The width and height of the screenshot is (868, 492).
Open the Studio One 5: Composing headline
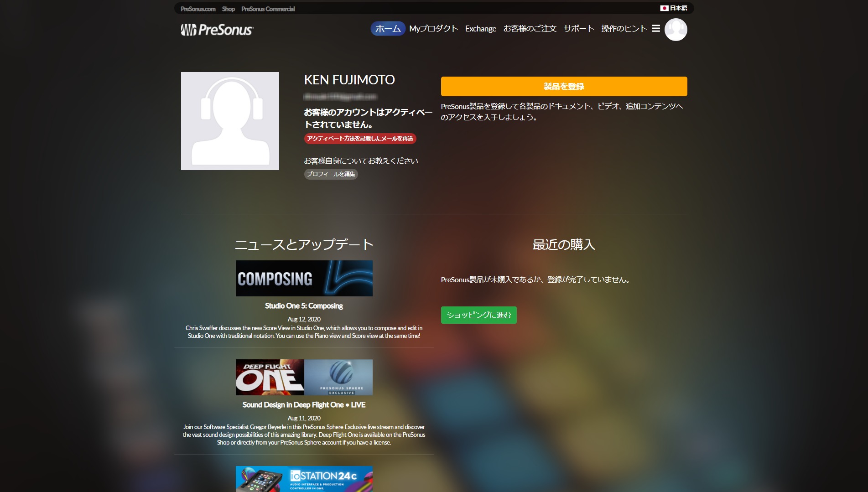(304, 306)
